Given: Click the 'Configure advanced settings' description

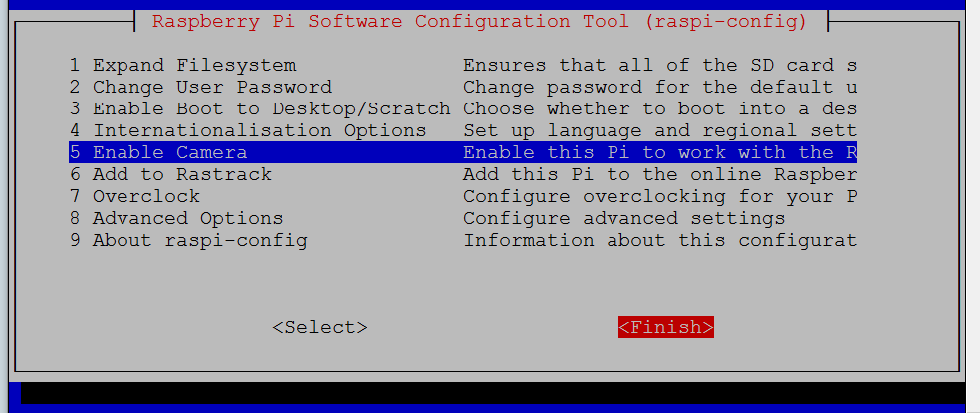Looking at the screenshot, I should 624,218.
